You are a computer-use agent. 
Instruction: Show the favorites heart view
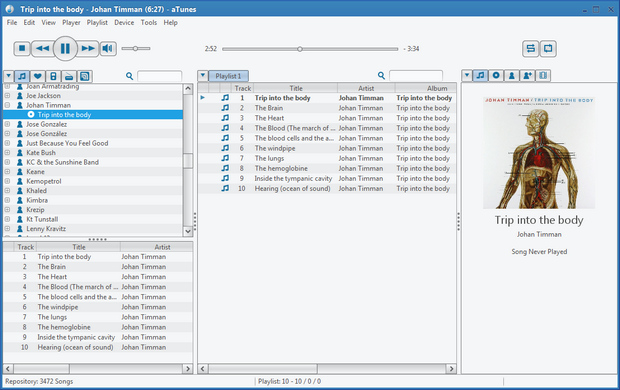[x=38, y=76]
